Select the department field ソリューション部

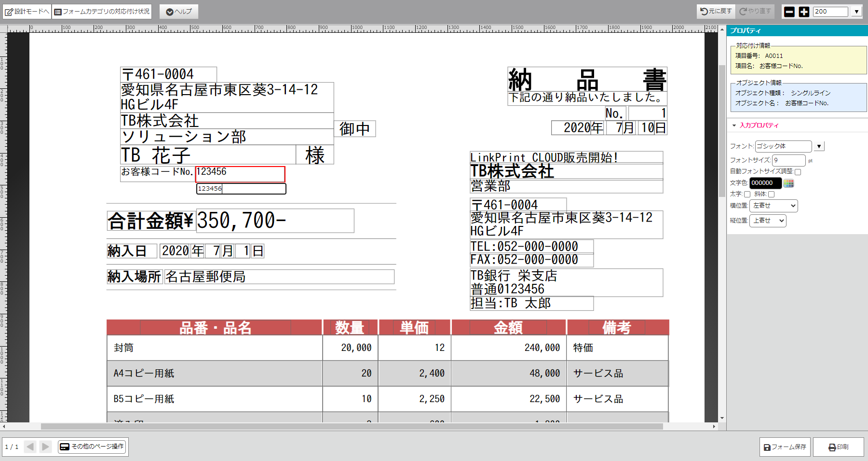227,137
